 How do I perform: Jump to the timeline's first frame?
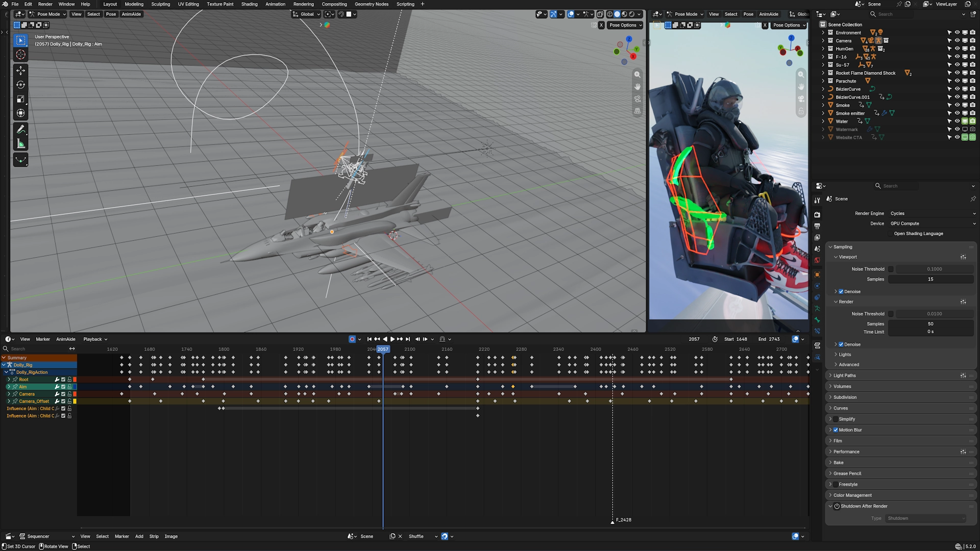[370, 339]
